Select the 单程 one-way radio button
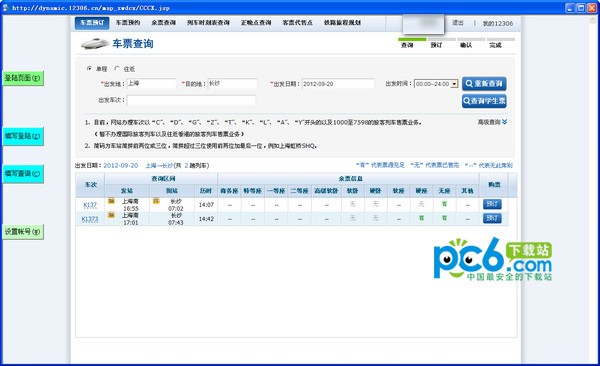The height and width of the screenshot is (366, 600). 89,69
